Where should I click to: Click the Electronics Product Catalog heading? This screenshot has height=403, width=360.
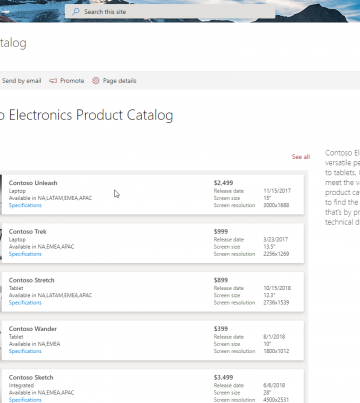pyautogui.click(x=91, y=115)
